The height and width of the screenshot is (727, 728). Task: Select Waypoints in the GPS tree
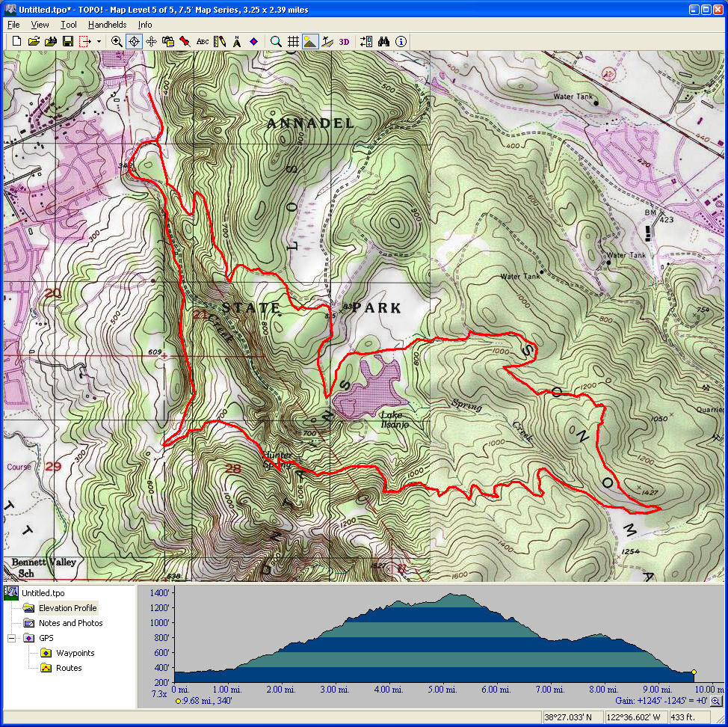(x=75, y=653)
